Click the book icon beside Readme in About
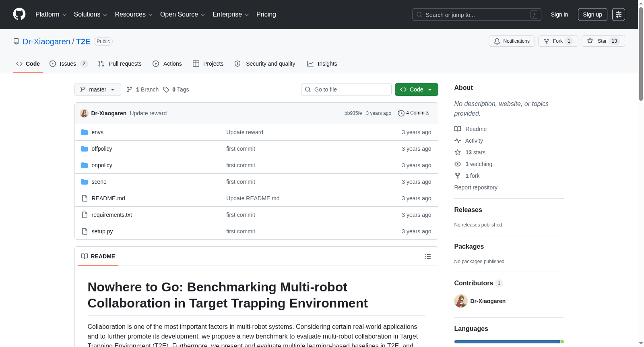The image size is (644, 347). tap(458, 129)
